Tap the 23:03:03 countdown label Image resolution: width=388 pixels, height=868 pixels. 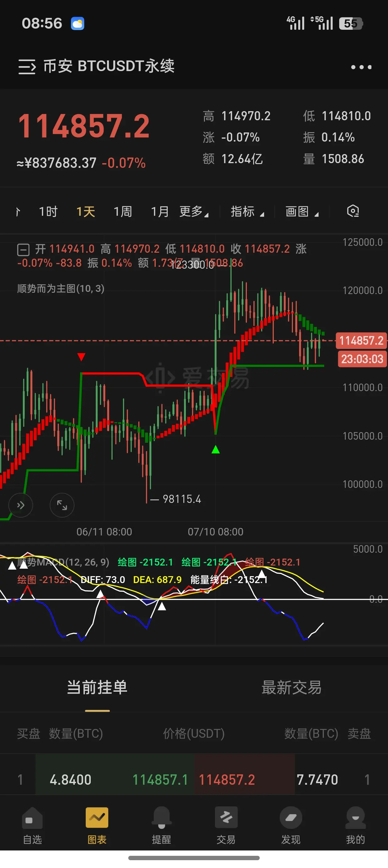coord(362,359)
